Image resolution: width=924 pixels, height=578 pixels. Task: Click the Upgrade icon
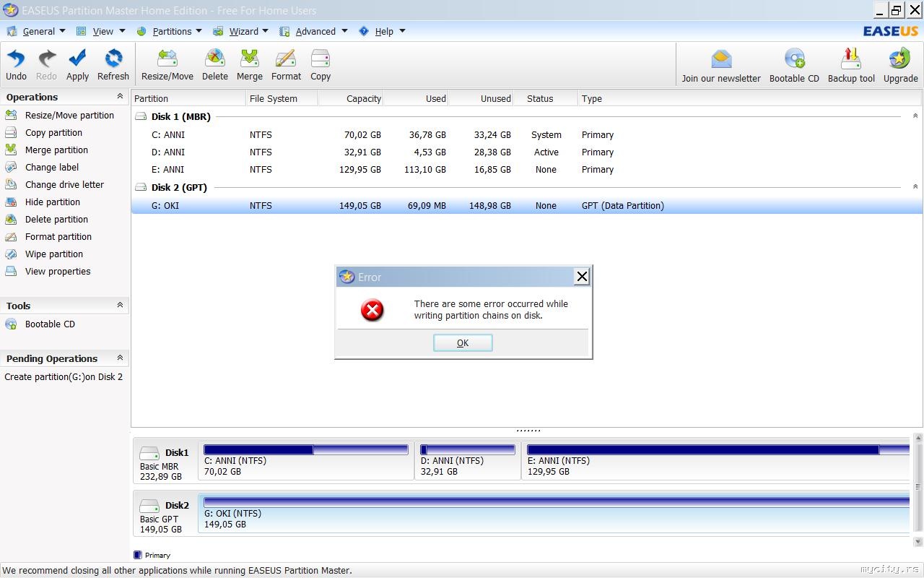coord(901,66)
